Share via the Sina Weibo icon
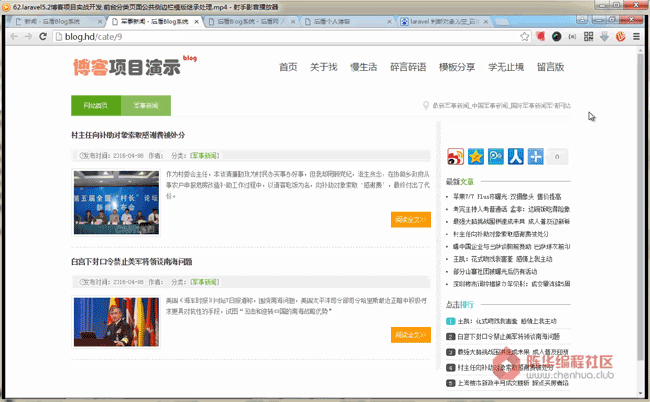This screenshot has width=650, height=402. point(455,157)
